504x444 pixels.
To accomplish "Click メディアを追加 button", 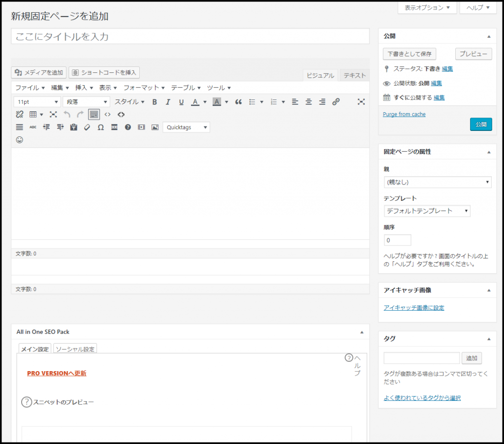I will (x=39, y=72).
